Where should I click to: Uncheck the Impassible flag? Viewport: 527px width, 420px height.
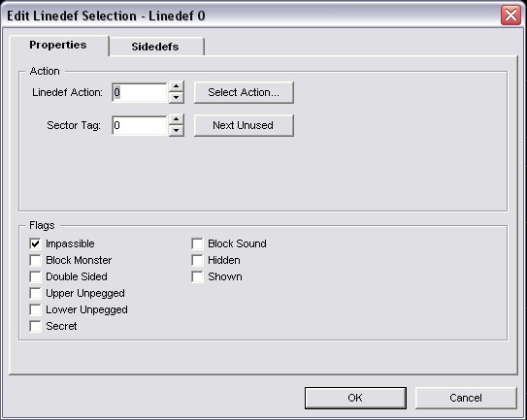tap(35, 243)
